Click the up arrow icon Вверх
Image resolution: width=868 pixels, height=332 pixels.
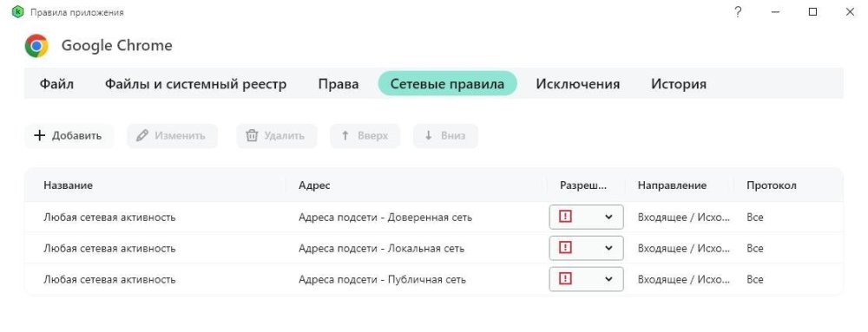coord(345,136)
